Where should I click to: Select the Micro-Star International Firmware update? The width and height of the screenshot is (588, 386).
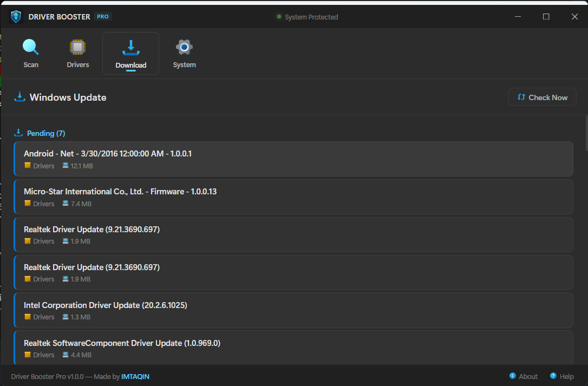click(x=293, y=197)
